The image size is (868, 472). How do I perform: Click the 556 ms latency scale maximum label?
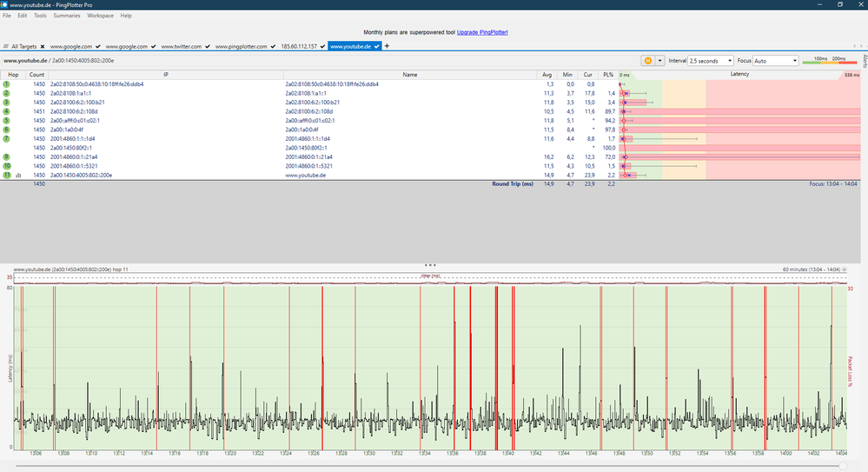852,76
